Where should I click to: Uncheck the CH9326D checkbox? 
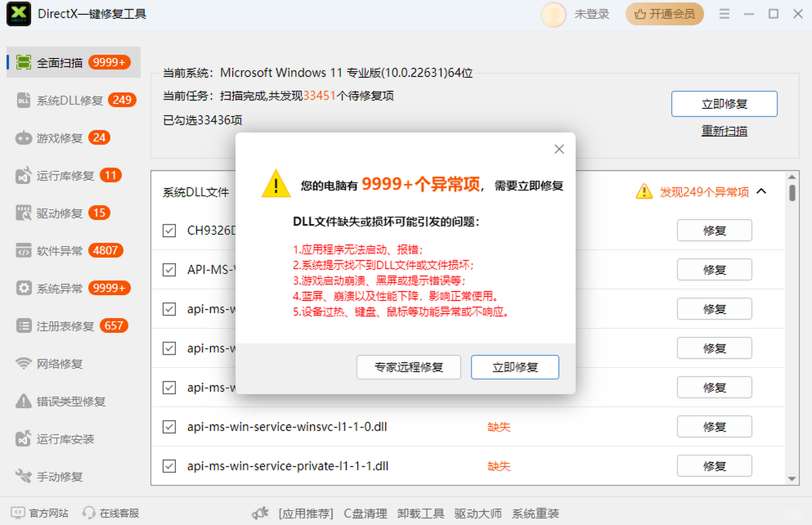pyautogui.click(x=169, y=231)
